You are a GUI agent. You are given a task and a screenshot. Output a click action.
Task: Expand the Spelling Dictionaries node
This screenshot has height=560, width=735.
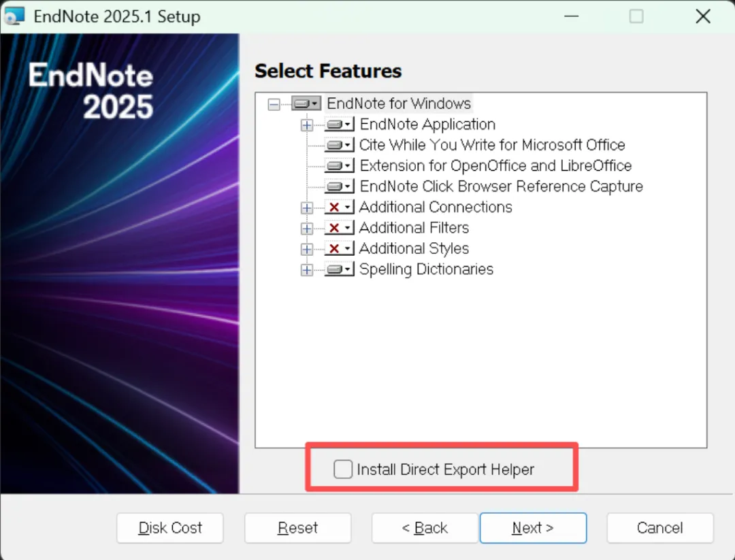coord(307,270)
